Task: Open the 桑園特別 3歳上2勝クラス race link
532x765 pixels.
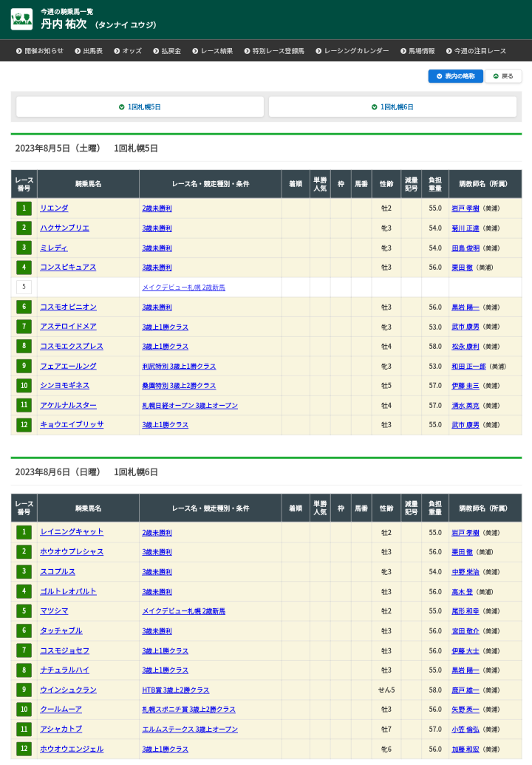Action: pos(179,386)
